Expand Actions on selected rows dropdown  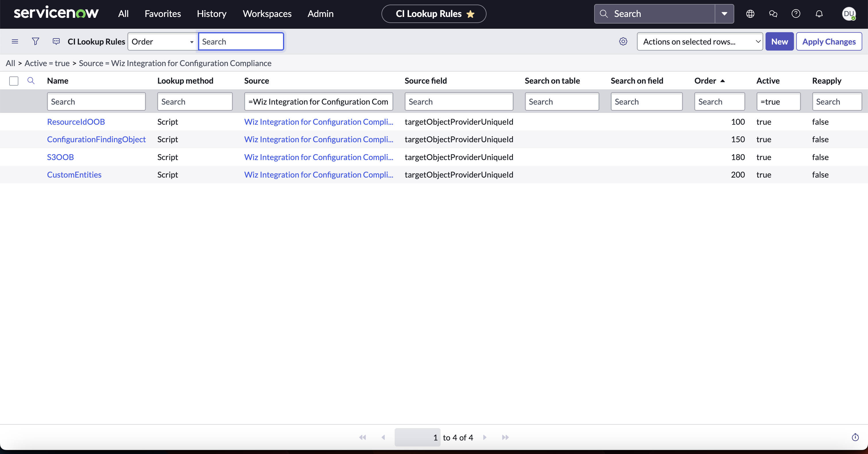click(x=700, y=41)
